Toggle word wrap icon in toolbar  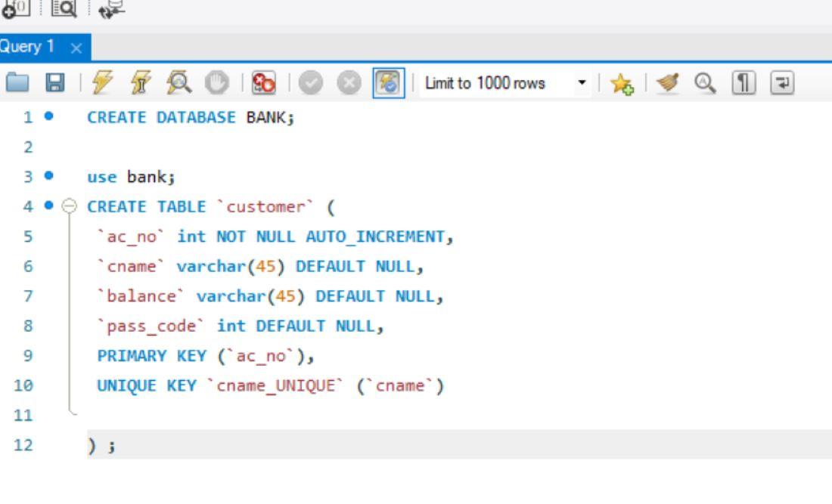click(782, 83)
